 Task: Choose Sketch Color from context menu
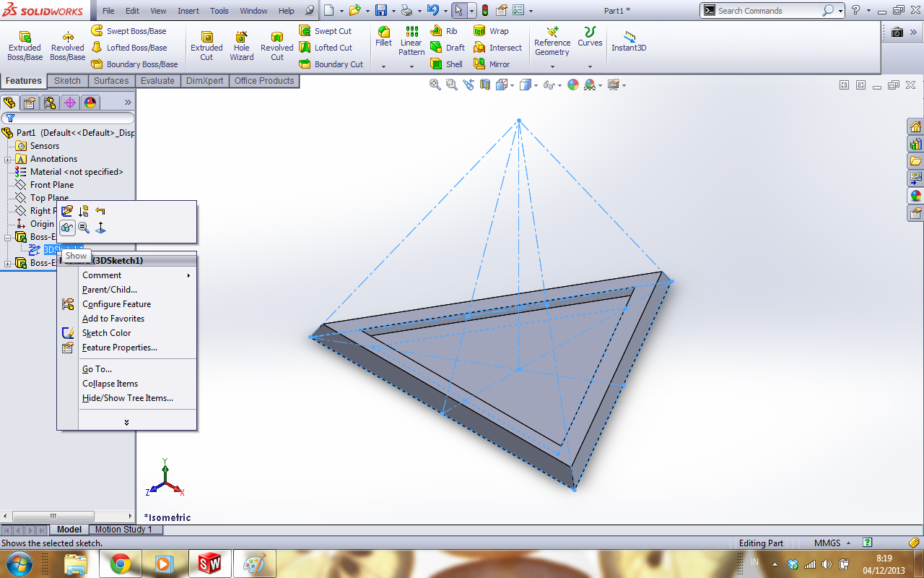pyautogui.click(x=127, y=333)
